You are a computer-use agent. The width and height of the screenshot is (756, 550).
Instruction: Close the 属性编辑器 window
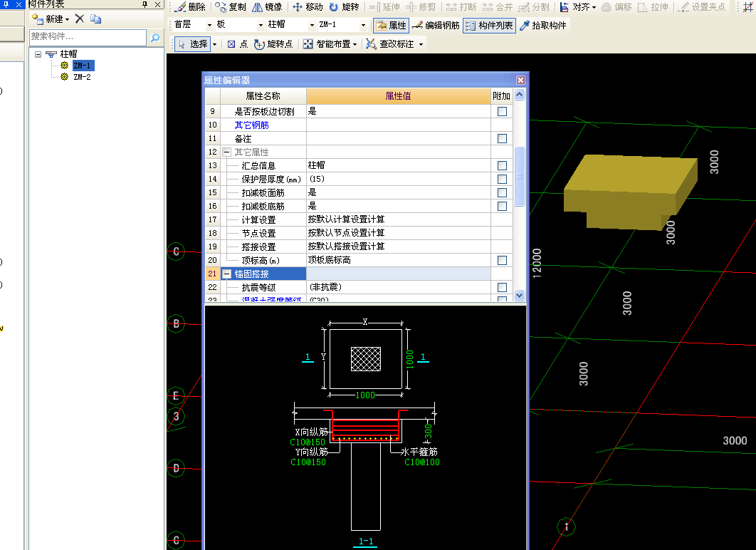coord(520,80)
